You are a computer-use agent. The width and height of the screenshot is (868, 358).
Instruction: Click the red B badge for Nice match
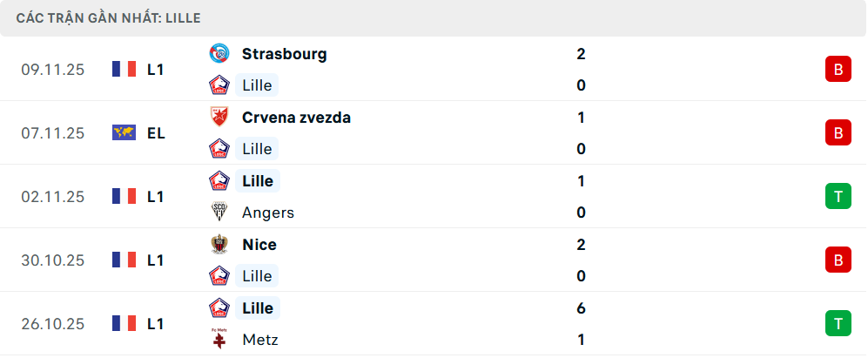pyautogui.click(x=838, y=260)
